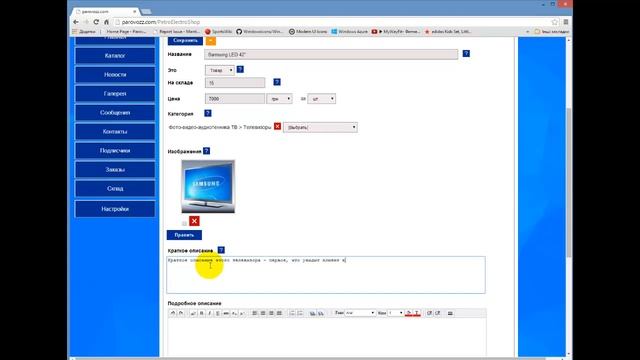Open help icon next to На складе field
640x360 pixels.
(277, 82)
